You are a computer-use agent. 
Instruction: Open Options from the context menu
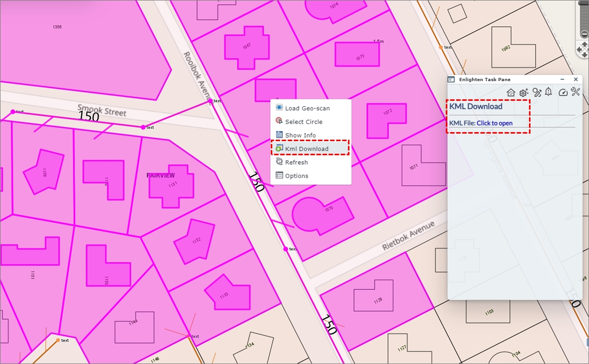pos(297,176)
